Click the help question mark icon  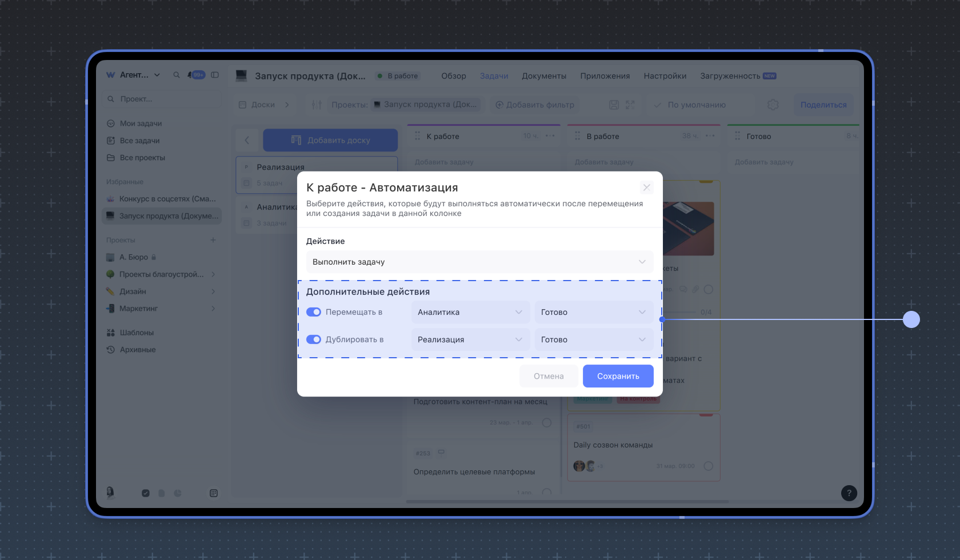click(849, 493)
